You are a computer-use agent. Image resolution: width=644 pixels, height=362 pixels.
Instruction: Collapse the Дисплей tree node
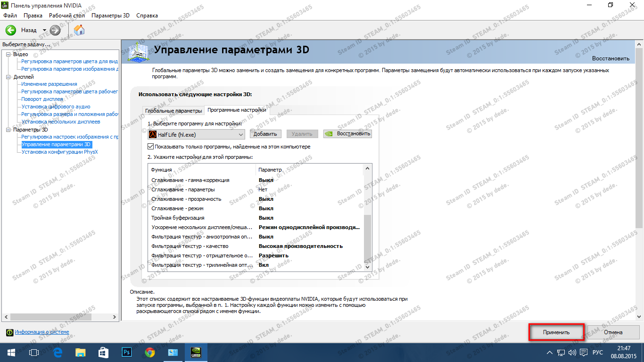click(8, 76)
